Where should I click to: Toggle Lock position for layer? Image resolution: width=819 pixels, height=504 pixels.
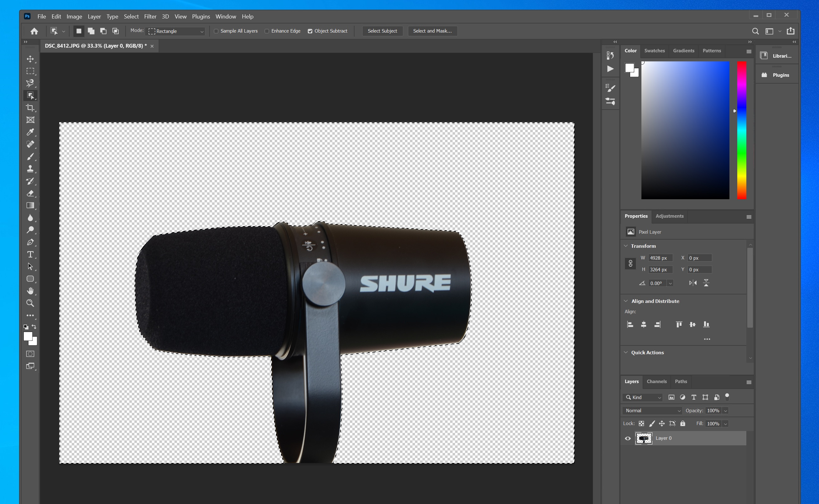tap(662, 424)
